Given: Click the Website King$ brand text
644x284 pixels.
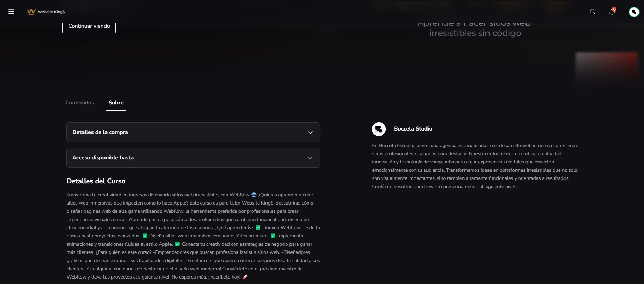Looking at the screenshot, I should [51, 12].
